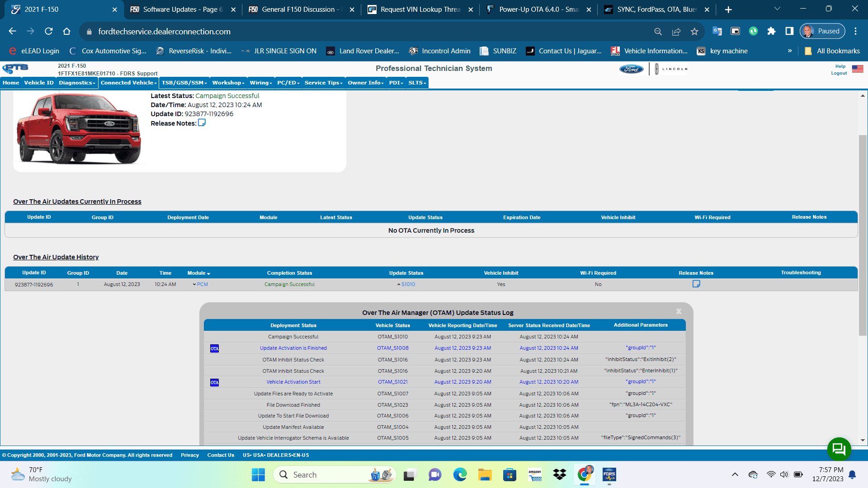The image size is (868, 488).
Task: Close the OTAM Update Status Log panel
Action: click(679, 311)
